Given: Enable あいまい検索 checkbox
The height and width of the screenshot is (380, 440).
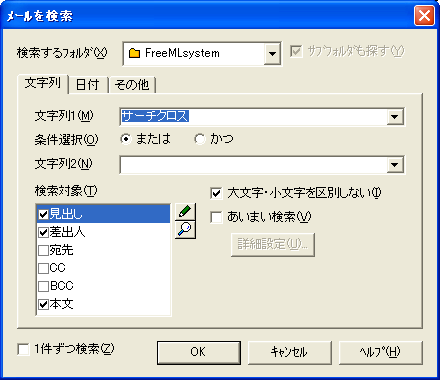Looking at the screenshot, I should [x=216, y=218].
